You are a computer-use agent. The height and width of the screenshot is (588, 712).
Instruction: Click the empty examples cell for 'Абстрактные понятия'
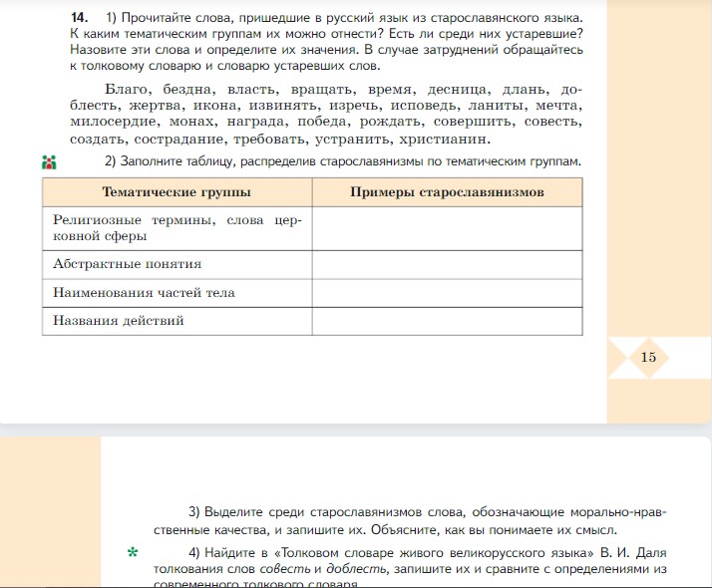[x=448, y=264]
